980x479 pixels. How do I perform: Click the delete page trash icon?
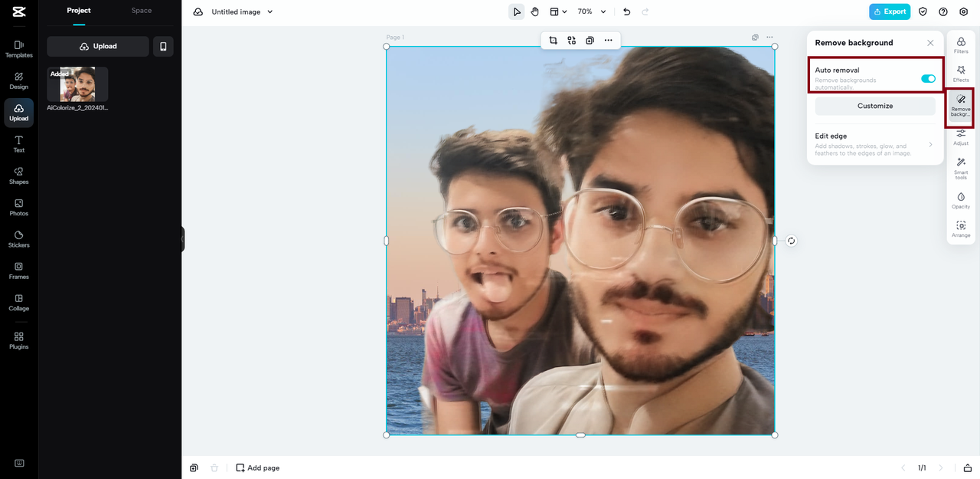[x=214, y=468]
